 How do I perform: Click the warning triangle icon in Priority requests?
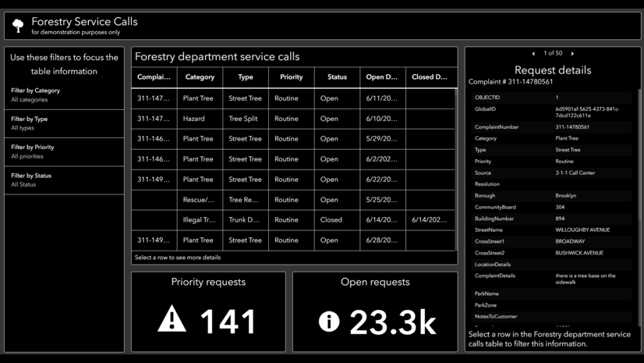point(172,319)
